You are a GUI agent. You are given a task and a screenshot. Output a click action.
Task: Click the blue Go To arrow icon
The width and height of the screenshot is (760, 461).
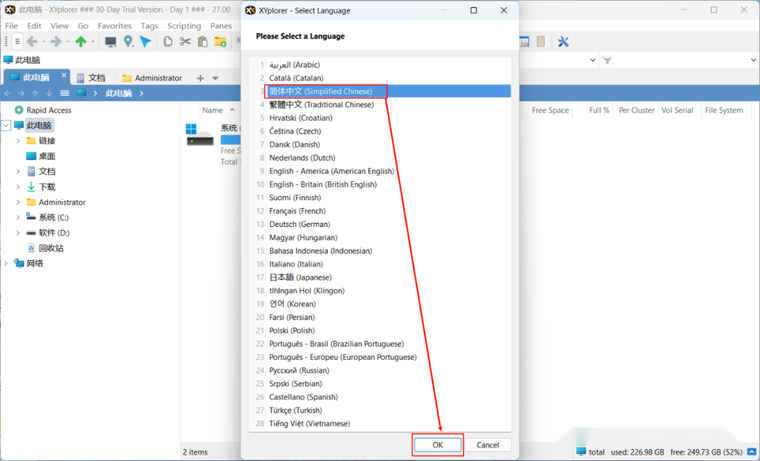[145, 42]
